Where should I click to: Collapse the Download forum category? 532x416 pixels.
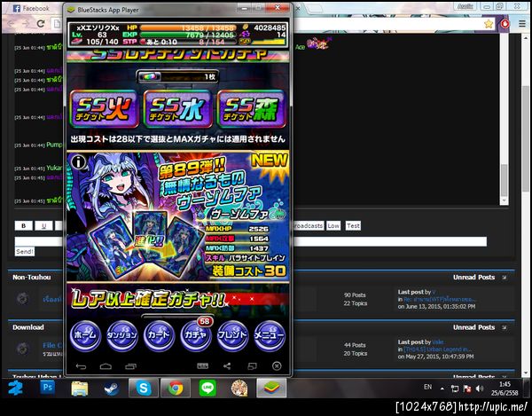pyautogui.click(x=505, y=327)
